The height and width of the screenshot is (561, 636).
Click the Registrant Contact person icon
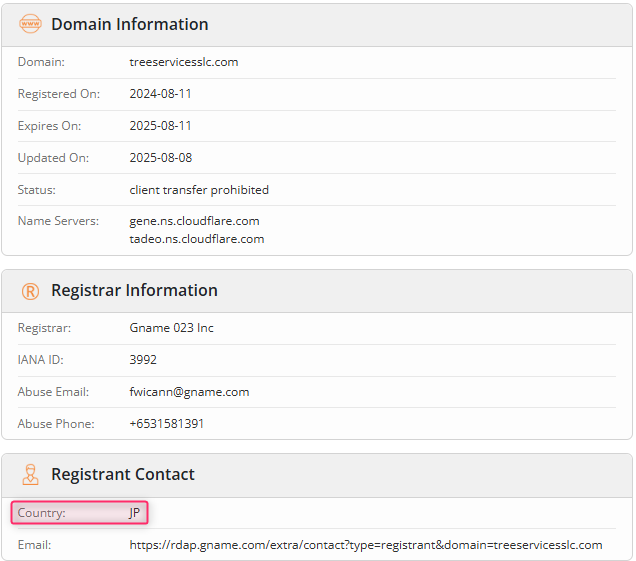pos(30,475)
